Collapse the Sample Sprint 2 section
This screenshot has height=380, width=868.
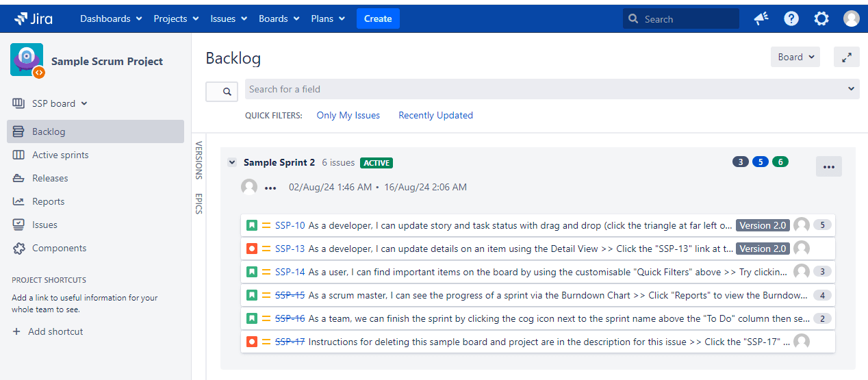(232, 163)
